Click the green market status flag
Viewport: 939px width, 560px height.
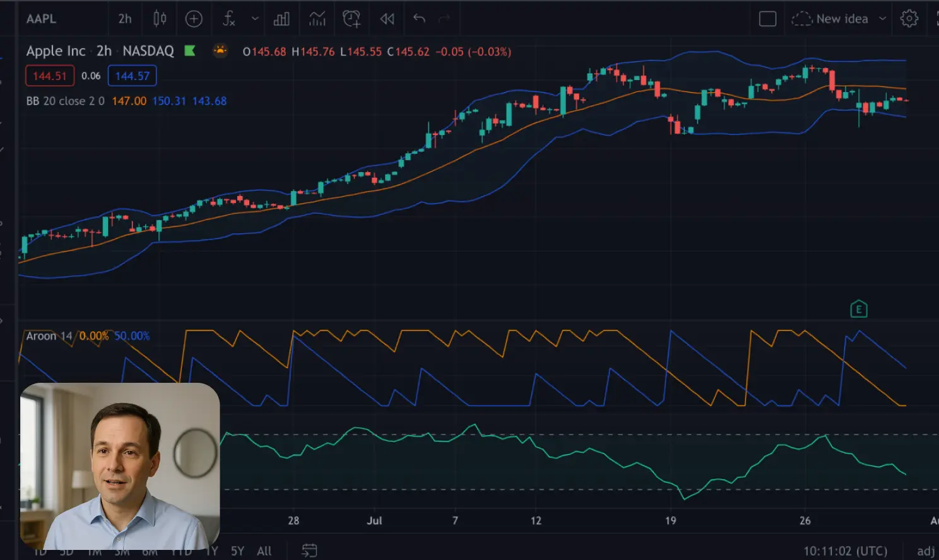[190, 51]
